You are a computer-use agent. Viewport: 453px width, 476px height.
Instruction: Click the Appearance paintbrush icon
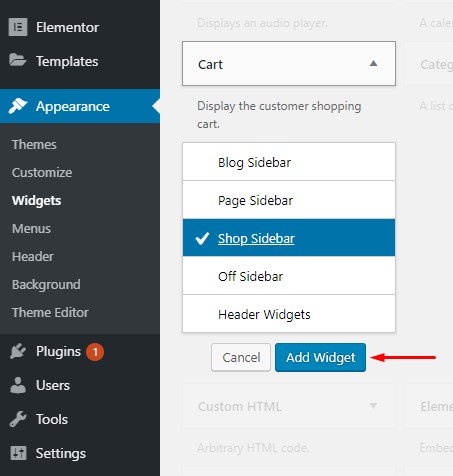[18, 106]
